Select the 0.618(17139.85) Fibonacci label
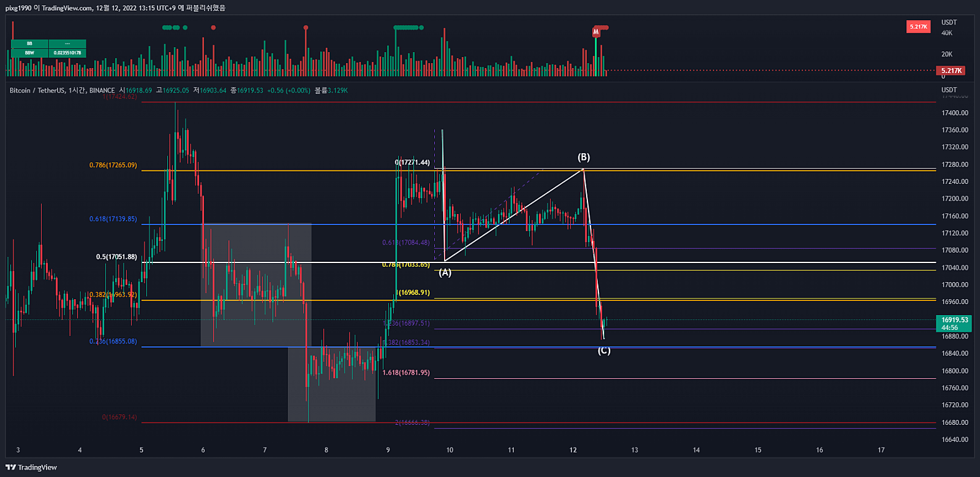This screenshot has height=477, width=980. (113, 219)
